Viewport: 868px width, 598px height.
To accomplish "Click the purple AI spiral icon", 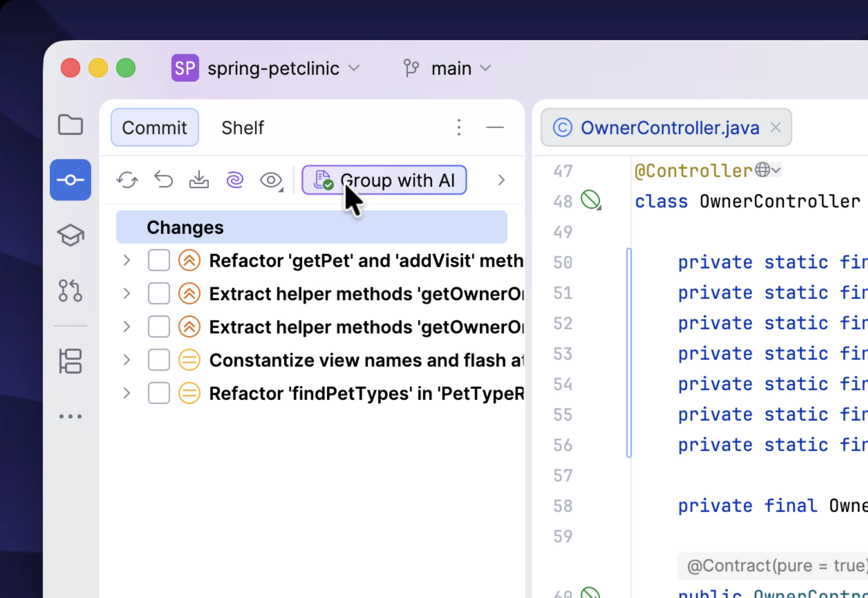I will (235, 180).
